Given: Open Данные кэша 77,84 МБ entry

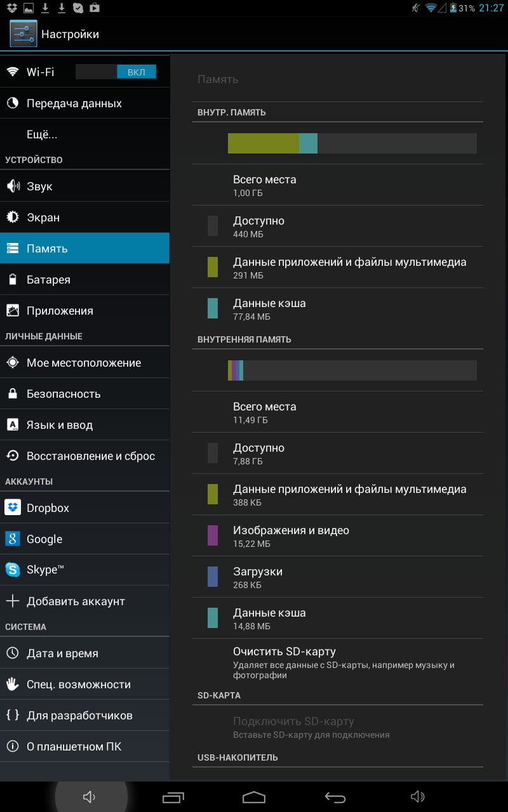Looking at the screenshot, I should coord(338,308).
